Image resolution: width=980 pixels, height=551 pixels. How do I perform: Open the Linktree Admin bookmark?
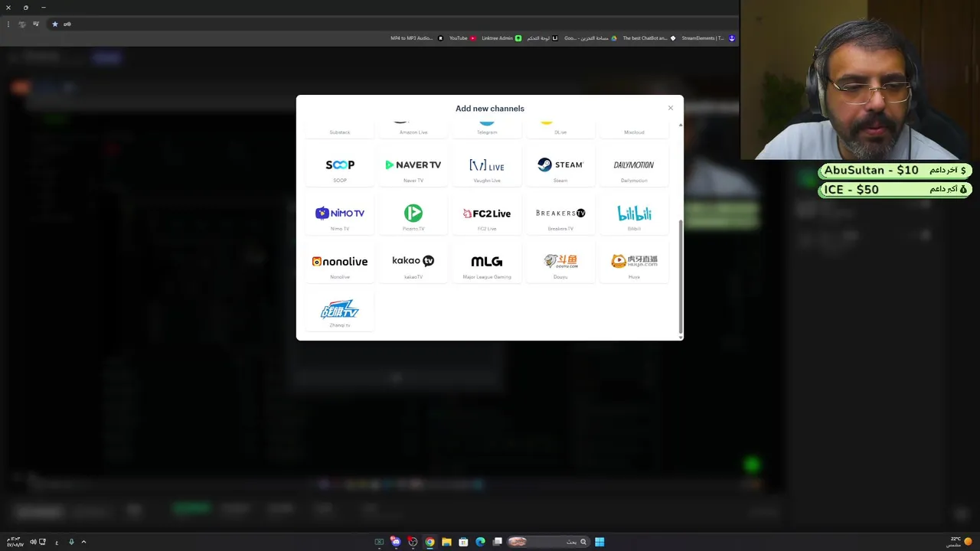tap(501, 38)
